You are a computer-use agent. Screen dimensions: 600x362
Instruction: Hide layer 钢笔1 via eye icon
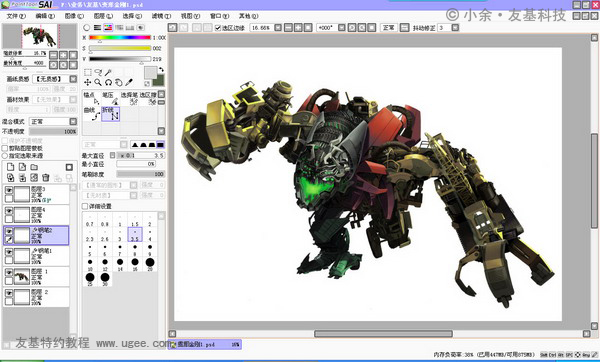point(9,252)
